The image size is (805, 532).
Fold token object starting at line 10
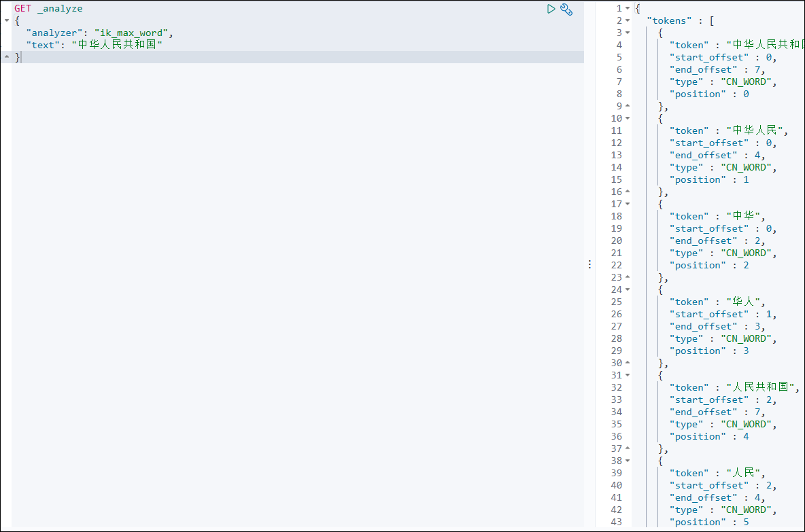point(628,118)
